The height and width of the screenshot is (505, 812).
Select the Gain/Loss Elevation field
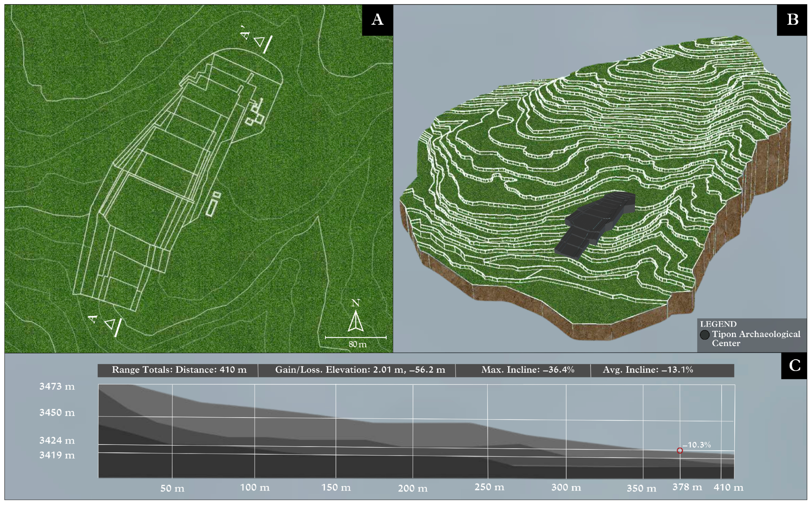tap(360, 370)
